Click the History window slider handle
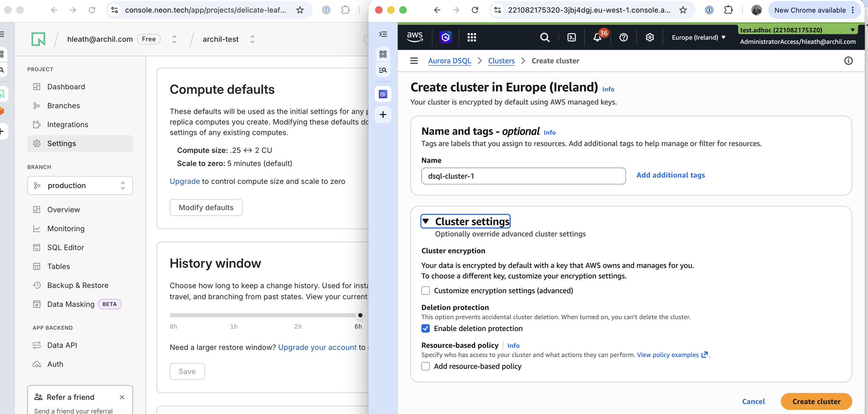Image resolution: width=868 pixels, height=414 pixels. point(360,315)
